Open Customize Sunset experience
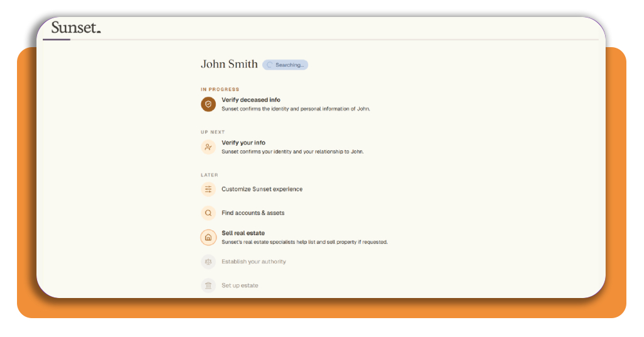The height and width of the screenshot is (337, 644). [x=262, y=189]
